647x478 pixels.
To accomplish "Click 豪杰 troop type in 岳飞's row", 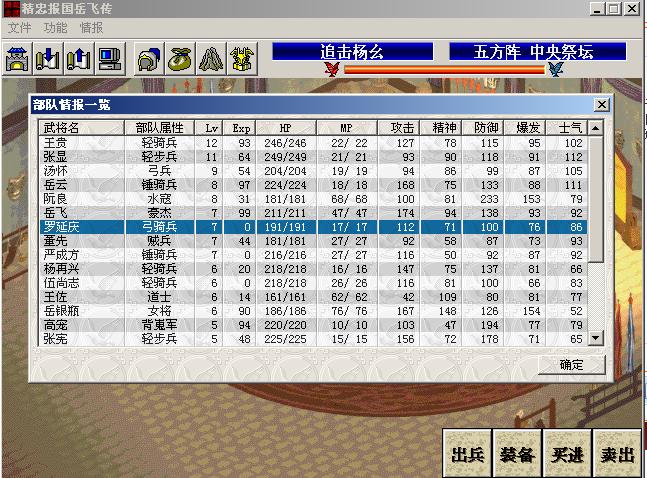I will tap(159, 213).
